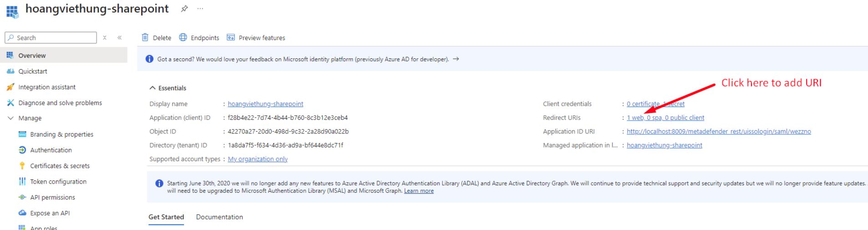Click the Endpoints toolbar label

[205, 38]
